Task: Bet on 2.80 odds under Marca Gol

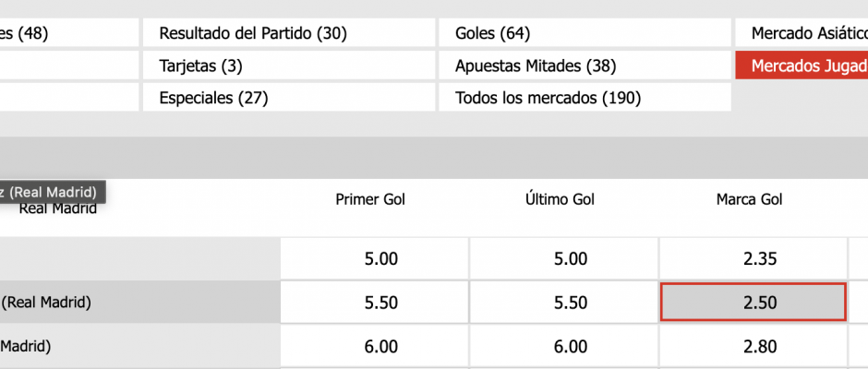Action: point(753,346)
